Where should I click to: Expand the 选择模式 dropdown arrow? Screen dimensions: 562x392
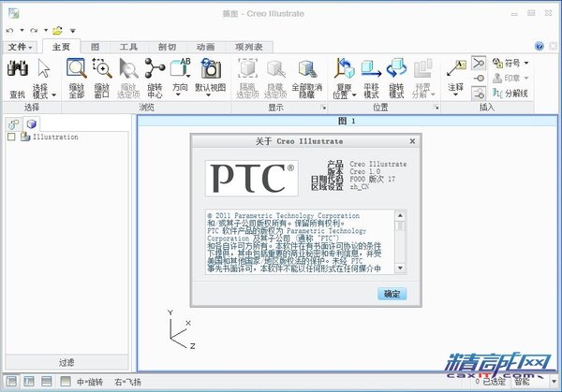click(54, 94)
